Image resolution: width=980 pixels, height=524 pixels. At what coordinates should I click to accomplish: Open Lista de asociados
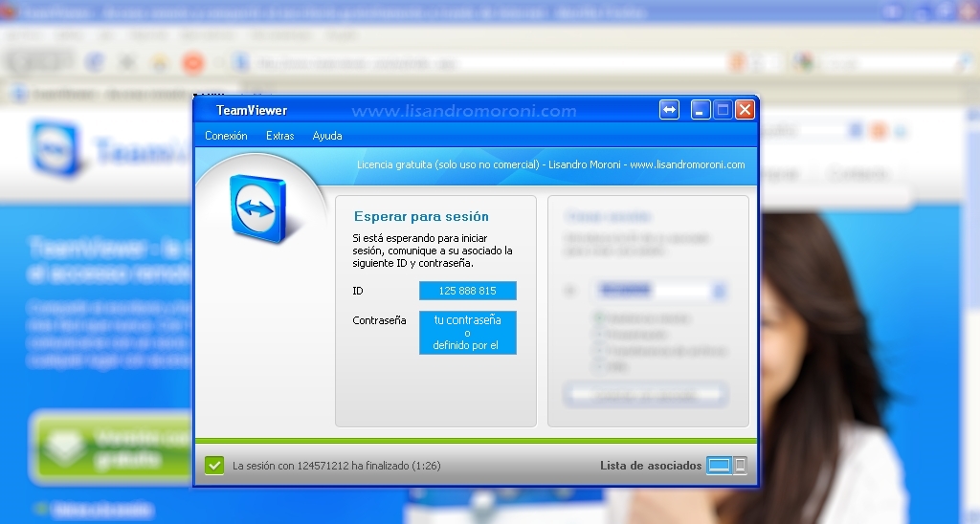(x=651, y=466)
